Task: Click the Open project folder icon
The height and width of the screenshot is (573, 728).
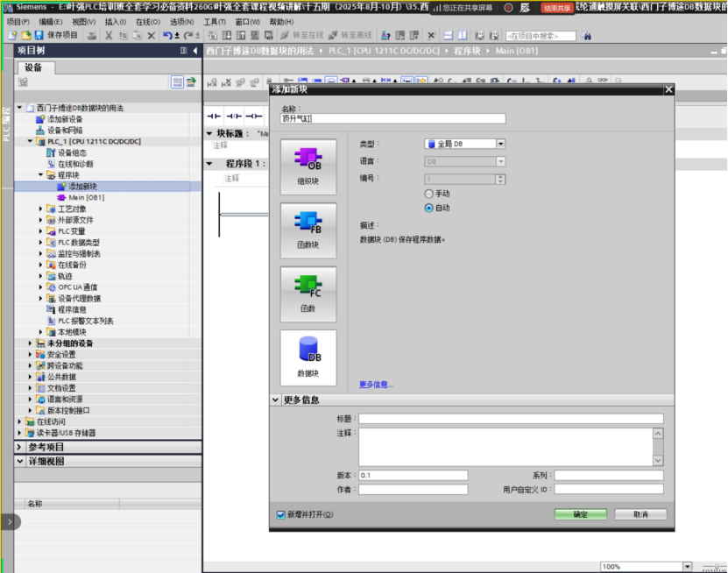Action: [x=26, y=35]
